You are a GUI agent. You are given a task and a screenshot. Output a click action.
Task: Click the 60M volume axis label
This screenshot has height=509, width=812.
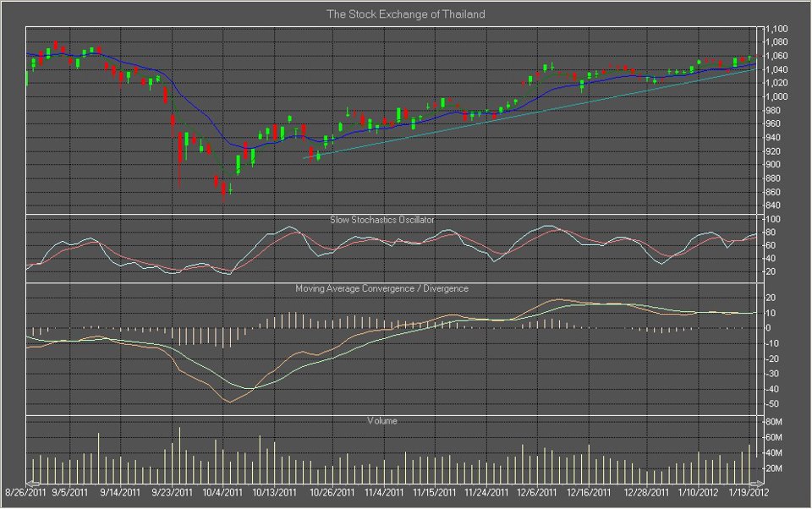(774, 437)
